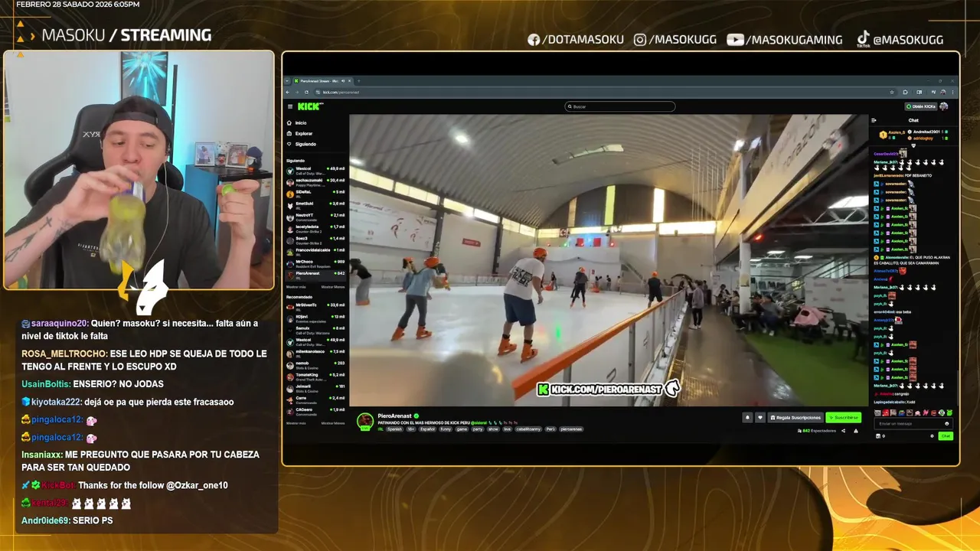The height and width of the screenshot is (551, 980).
Task: Open a new browser tab
Action: [358, 81]
